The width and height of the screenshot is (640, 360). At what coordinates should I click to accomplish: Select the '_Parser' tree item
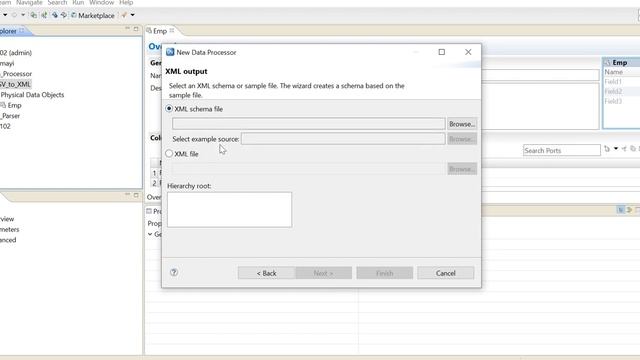(10, 116)
